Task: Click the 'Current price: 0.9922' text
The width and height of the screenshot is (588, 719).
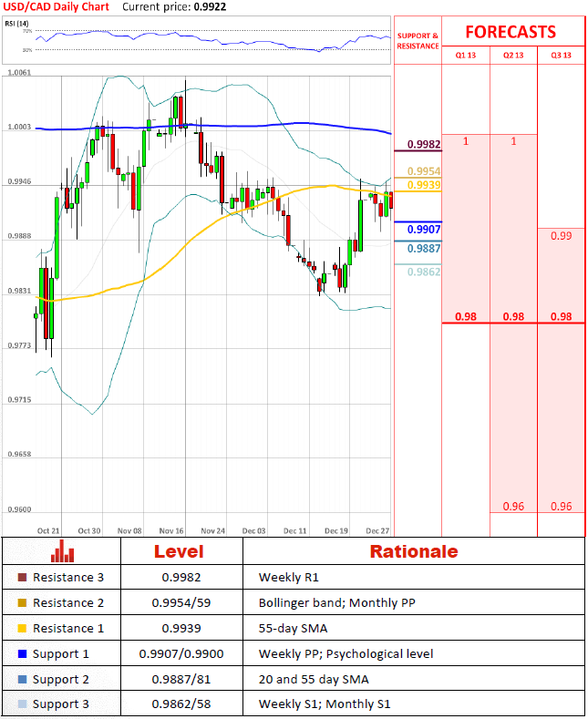Action: [x=174, y=7]
